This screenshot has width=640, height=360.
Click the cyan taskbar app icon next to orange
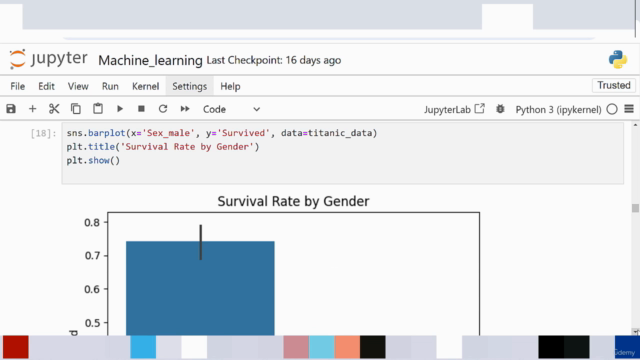click(x=322, y=347)
